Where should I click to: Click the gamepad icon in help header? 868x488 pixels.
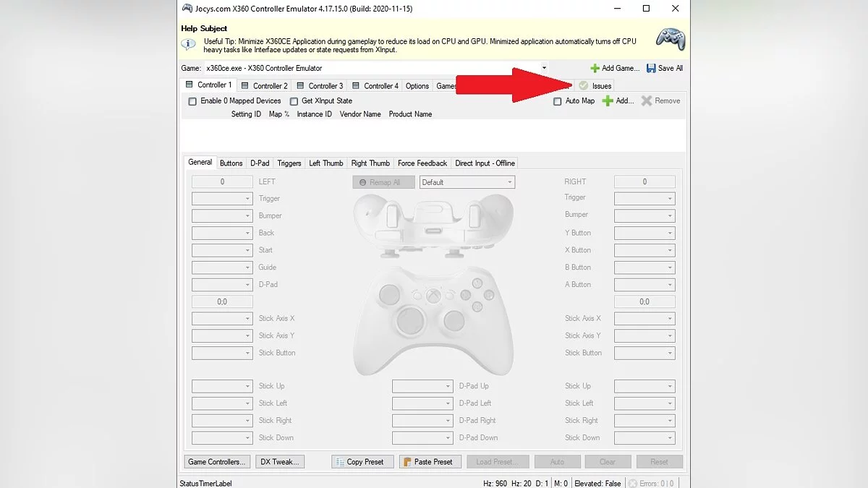pyautogui.click(x=671, y=40)
